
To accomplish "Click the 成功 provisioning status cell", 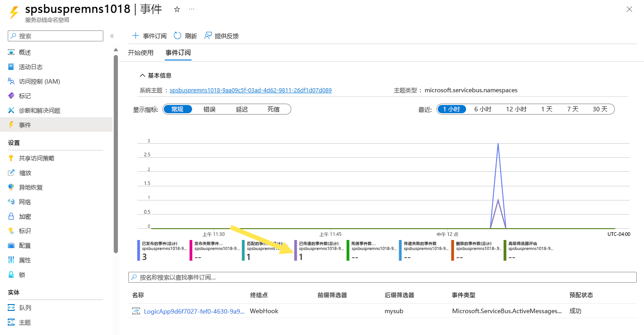I will click(575, 311).
